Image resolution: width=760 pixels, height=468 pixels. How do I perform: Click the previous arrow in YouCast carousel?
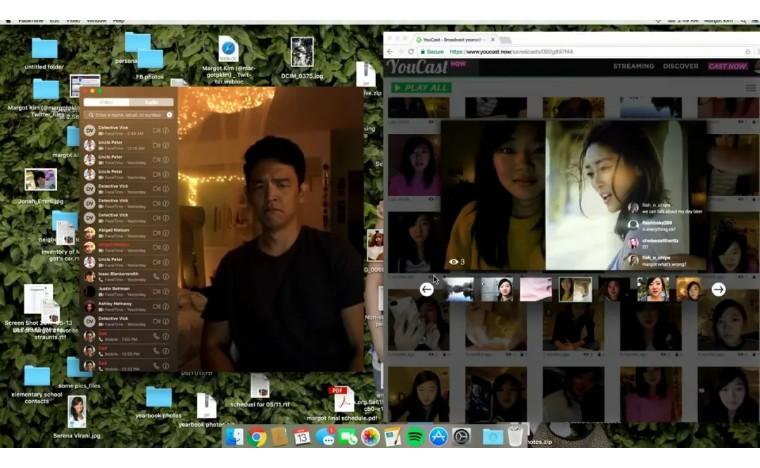point(427,289)
